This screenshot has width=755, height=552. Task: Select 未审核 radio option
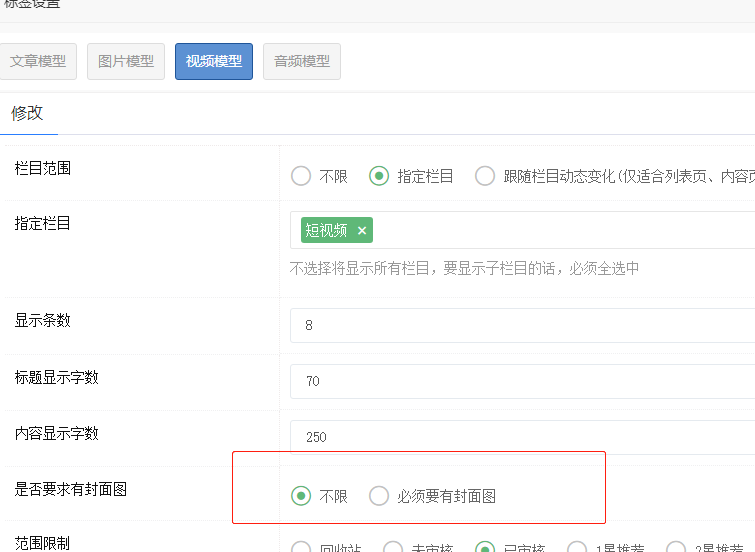(x=393, y=548)
